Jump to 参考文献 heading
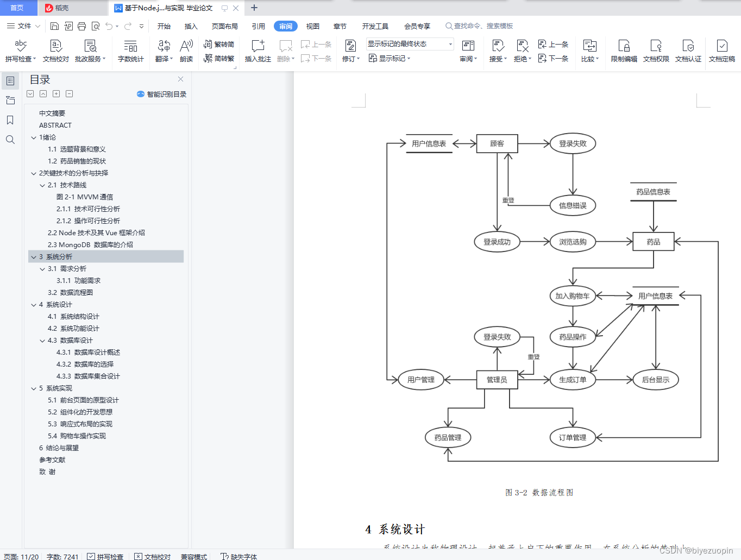This screenshot has height=560, width=741. coord(52,460)
